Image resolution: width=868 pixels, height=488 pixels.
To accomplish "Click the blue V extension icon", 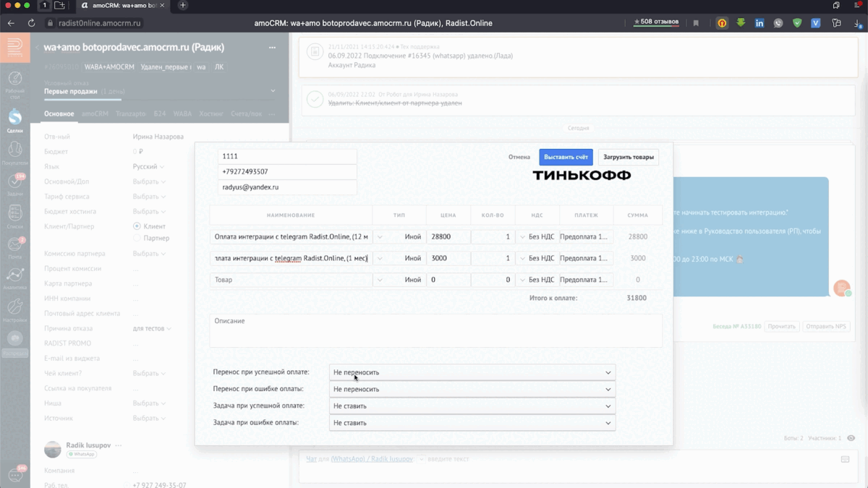I will 815,23.
